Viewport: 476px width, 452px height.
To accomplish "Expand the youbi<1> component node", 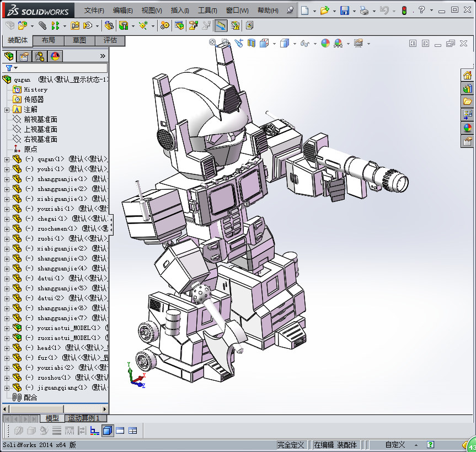I will tap(7, 169).
